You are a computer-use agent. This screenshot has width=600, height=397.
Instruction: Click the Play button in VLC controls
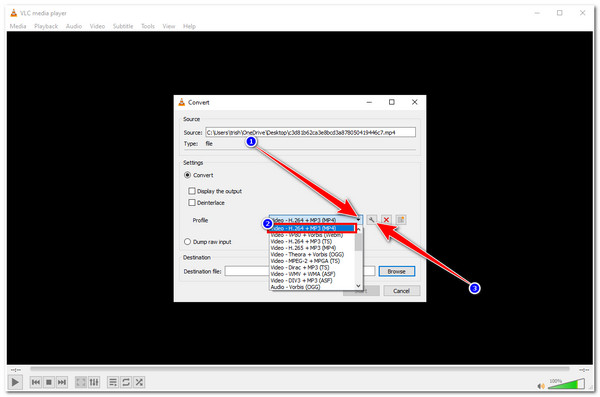(15, 382)
